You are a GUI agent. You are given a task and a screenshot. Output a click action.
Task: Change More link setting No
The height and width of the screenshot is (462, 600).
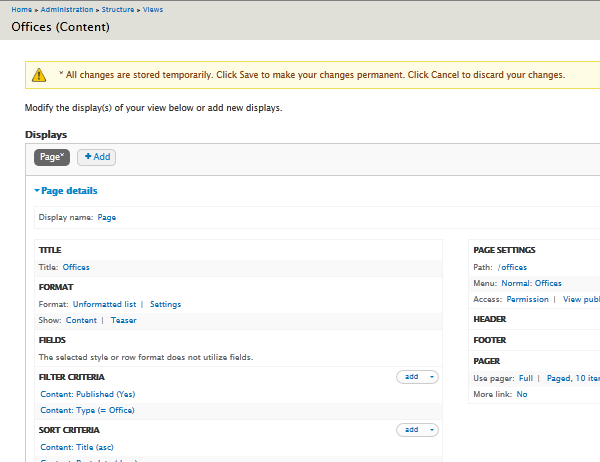522,395
